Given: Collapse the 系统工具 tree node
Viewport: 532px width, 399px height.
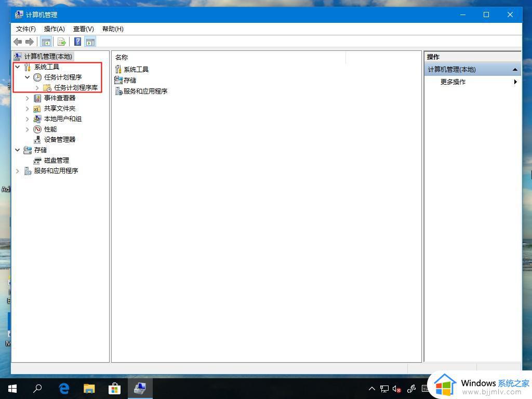Looking at the screenshot, I should point(18,67).
